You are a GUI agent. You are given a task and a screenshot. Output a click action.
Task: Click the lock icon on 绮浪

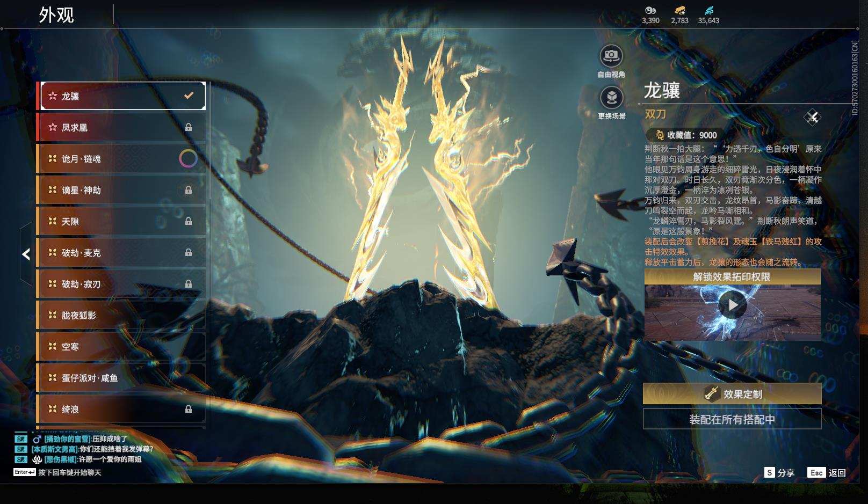point(189,409)
